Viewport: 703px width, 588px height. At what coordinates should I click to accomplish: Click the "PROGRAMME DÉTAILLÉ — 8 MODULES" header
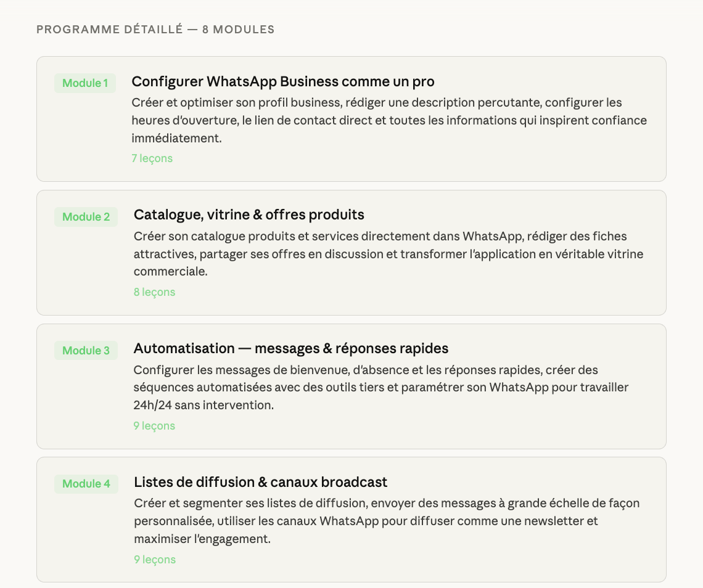coord(155,30)
